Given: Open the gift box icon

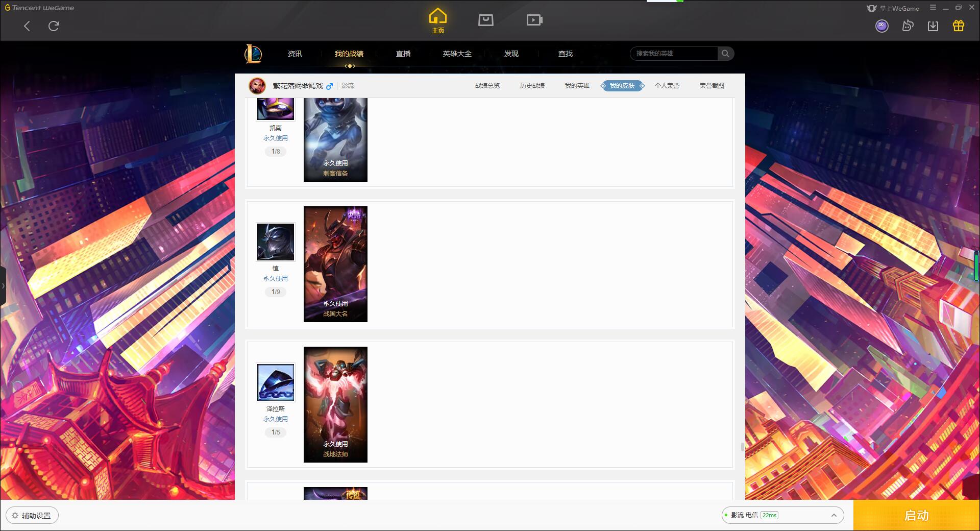Looking at the screenshot, I should click(959, 26).
